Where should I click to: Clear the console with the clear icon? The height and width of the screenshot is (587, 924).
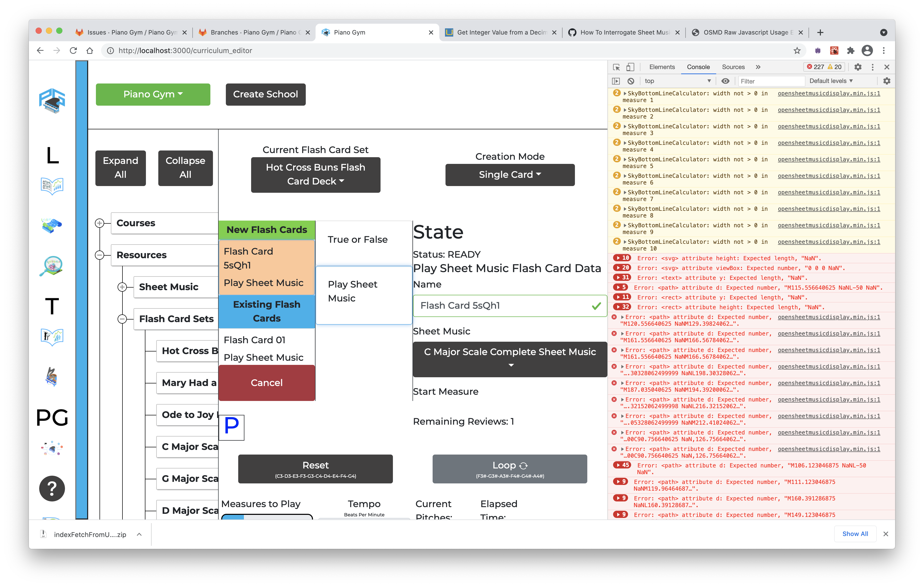tap(631, 81)
